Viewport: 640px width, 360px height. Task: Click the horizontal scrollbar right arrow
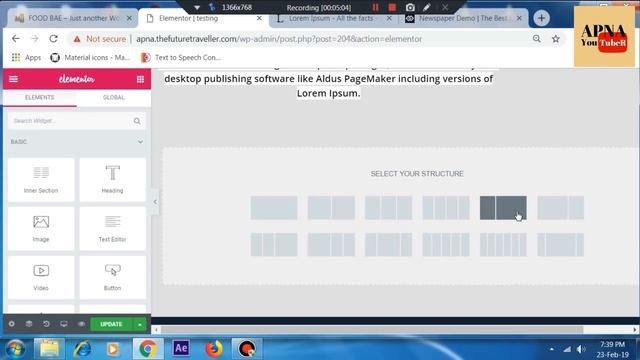(635, 329)
